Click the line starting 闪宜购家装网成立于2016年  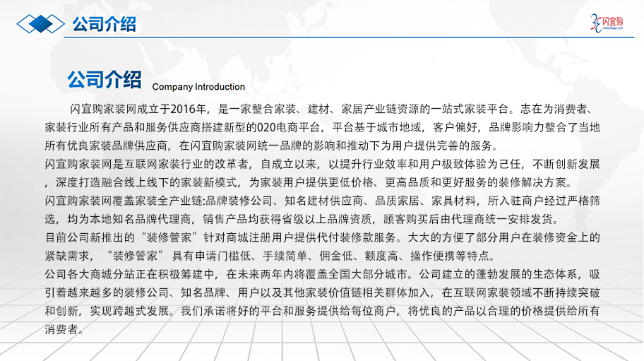(x=330, y=110)
